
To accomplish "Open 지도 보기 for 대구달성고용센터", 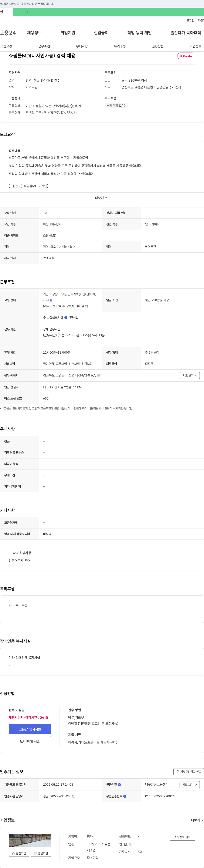I will pos(190,784).
